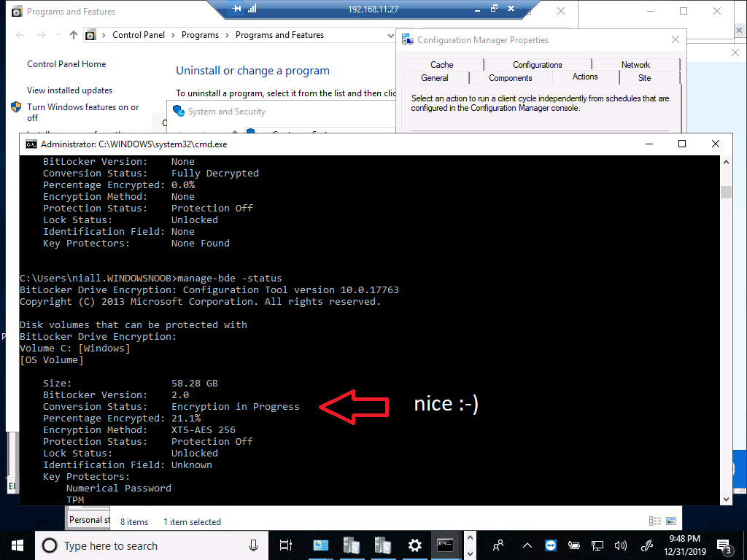Open TeamViewer tray icon
The width and height of the screenshot is (747, 560).
(x=550, y=545)
